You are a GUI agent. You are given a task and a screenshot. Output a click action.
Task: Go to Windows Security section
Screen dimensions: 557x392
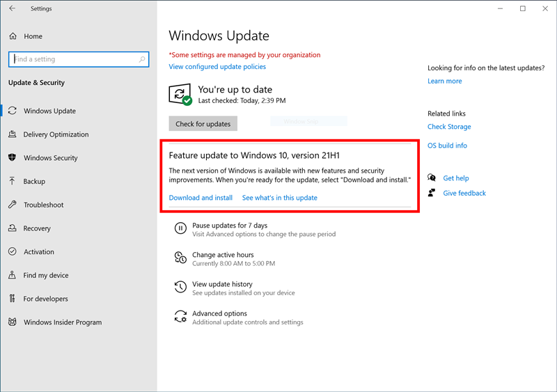pyautogui.click(x=50, y=158)
